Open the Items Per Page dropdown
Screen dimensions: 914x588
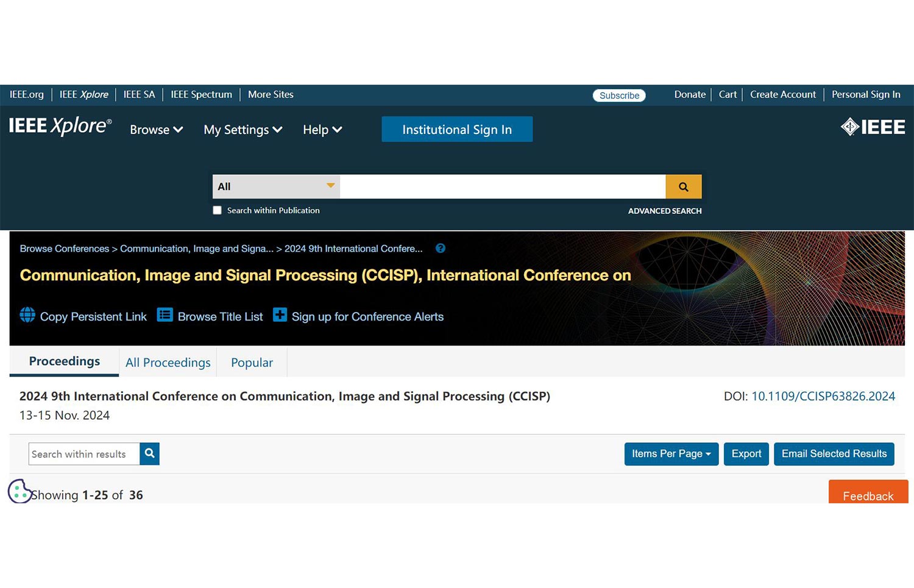tap(671, 454)
